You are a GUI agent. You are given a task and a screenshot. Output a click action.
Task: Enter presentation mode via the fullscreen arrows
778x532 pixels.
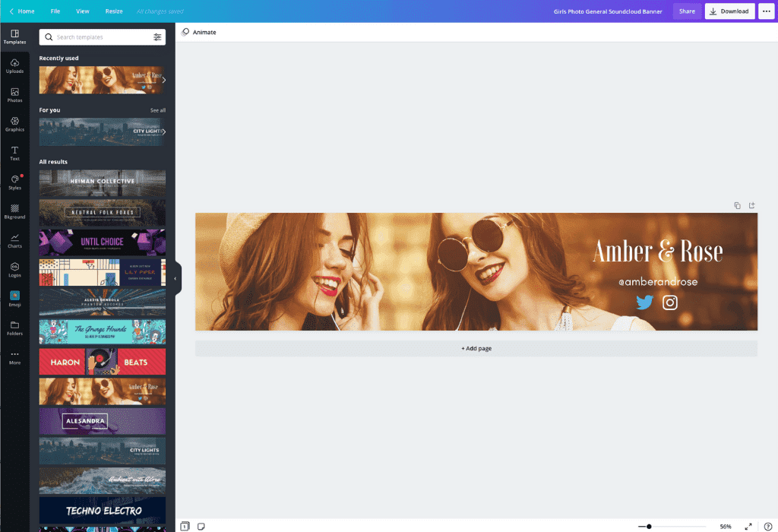click(748, 525)
